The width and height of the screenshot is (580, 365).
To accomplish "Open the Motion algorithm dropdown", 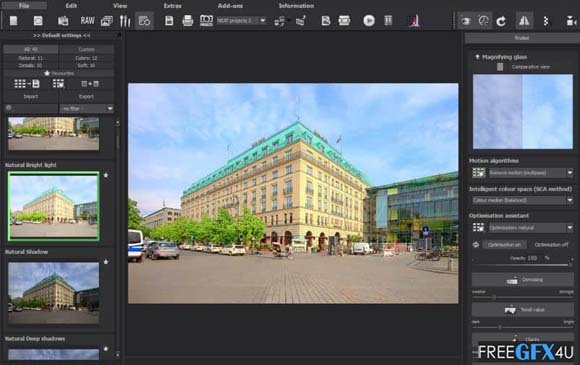I will click(x=531, y=173).
